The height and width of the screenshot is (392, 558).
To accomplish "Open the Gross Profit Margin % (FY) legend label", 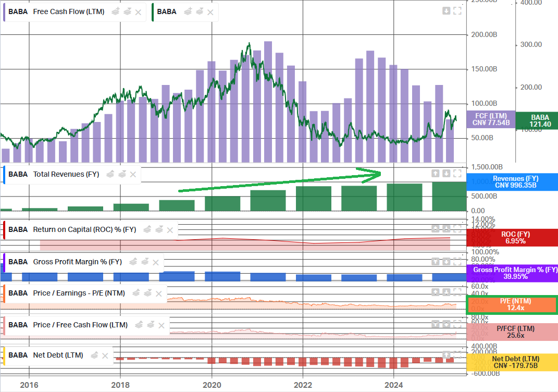I will [78, 262].
